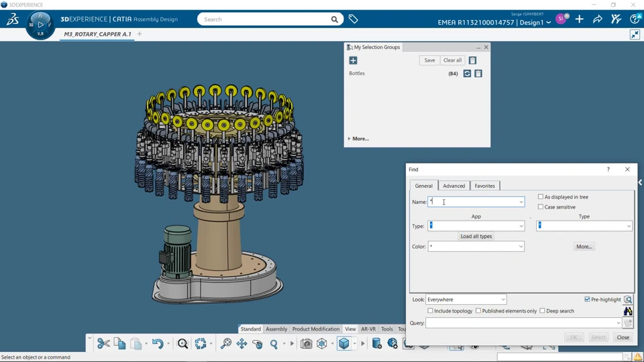Screen dimensions: 644x362
Task: Click the magnifier Find icon after Undo
Action: tap(182, 343)
